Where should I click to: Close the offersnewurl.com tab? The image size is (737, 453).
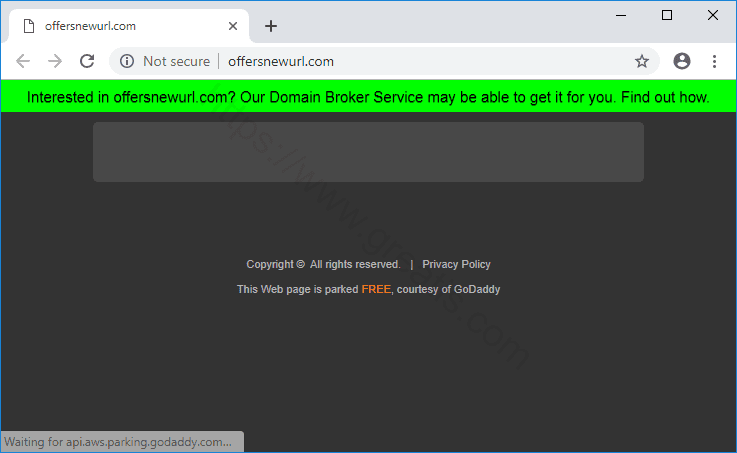[234, 26]
